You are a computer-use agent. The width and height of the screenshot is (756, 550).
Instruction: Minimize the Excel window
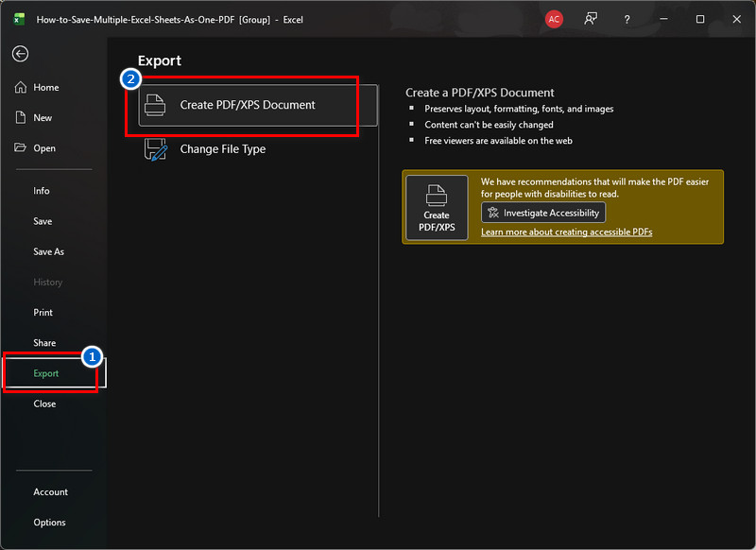pyautogui.click(x=664, y=19)
